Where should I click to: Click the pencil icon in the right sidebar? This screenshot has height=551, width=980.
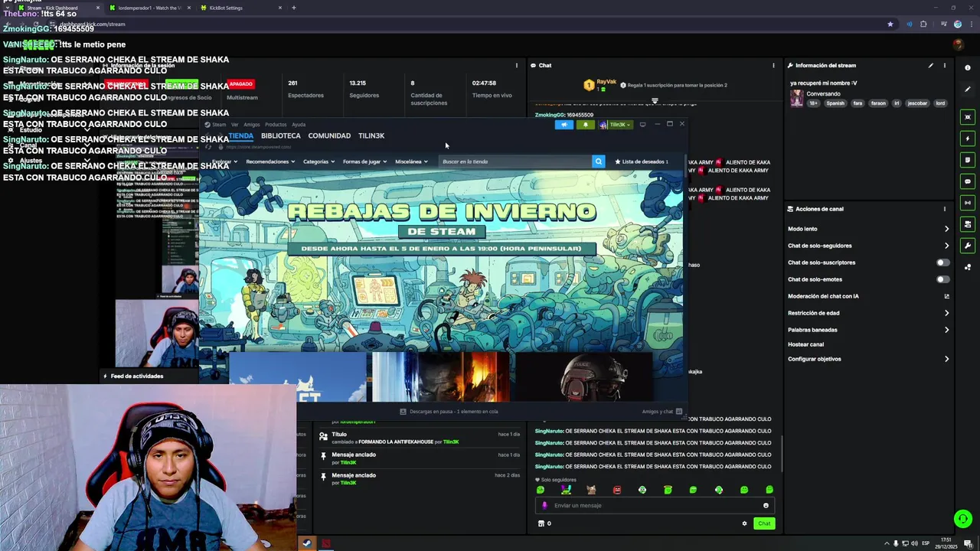pos(968,90)
